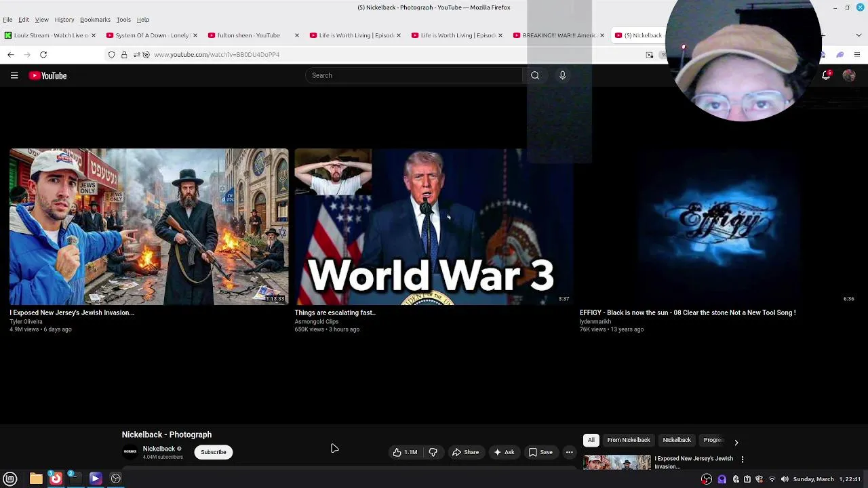This screenshot has width=868, height=488.
Task: Open the Nickelback channel name link
Action: [x=159, y=449]
